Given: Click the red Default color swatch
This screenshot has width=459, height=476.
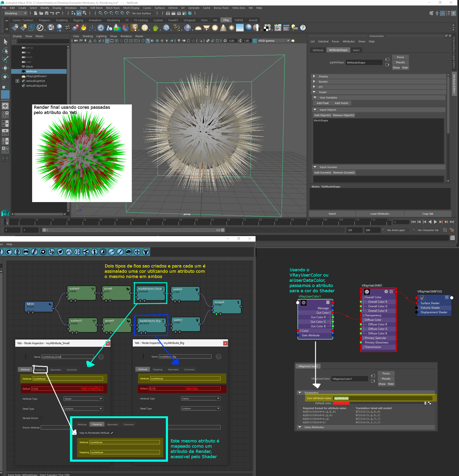Looking at the screenshot, I should tap(341, 403).
